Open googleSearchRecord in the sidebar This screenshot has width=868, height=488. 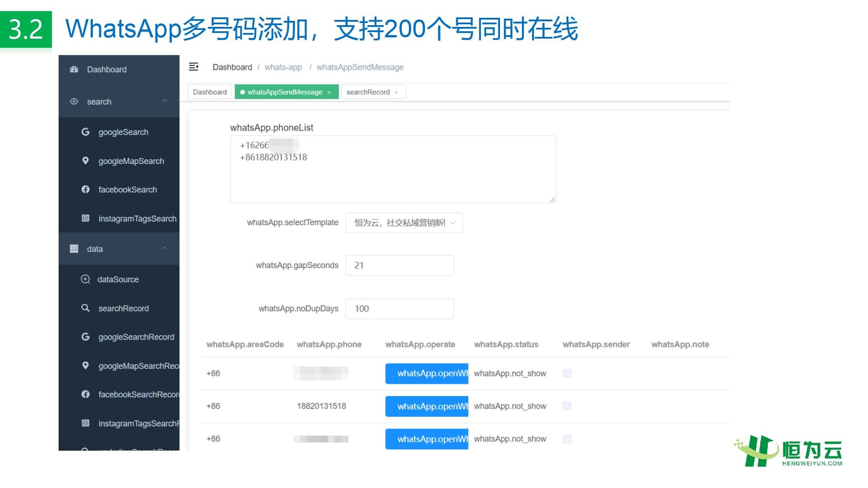point(119,337)
